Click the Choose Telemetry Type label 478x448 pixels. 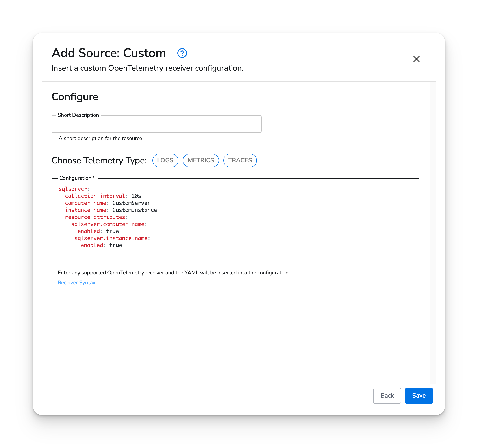point(99,160)
